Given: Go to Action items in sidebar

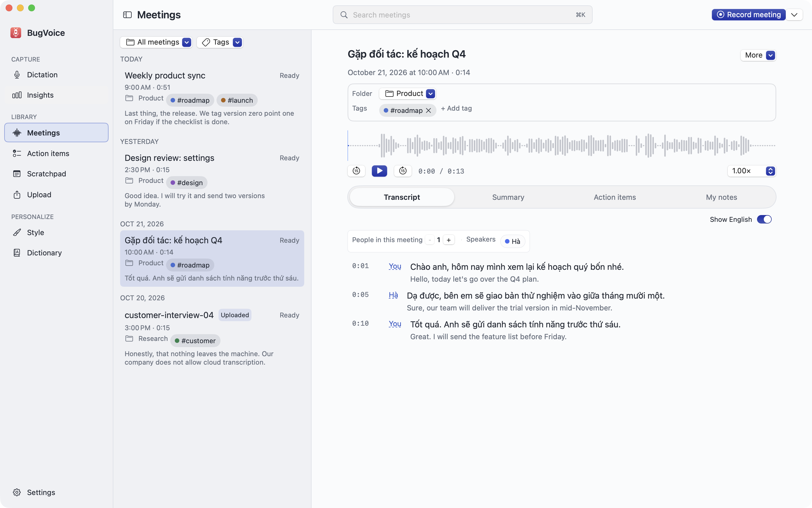Looking at the screenshot, I should [x=56, y=154].
